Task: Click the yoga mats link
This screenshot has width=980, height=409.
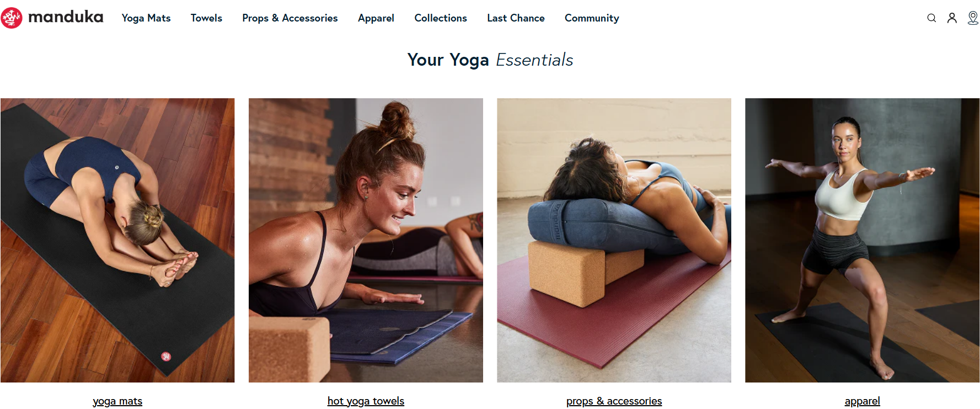Action: [x=117, y=401]
